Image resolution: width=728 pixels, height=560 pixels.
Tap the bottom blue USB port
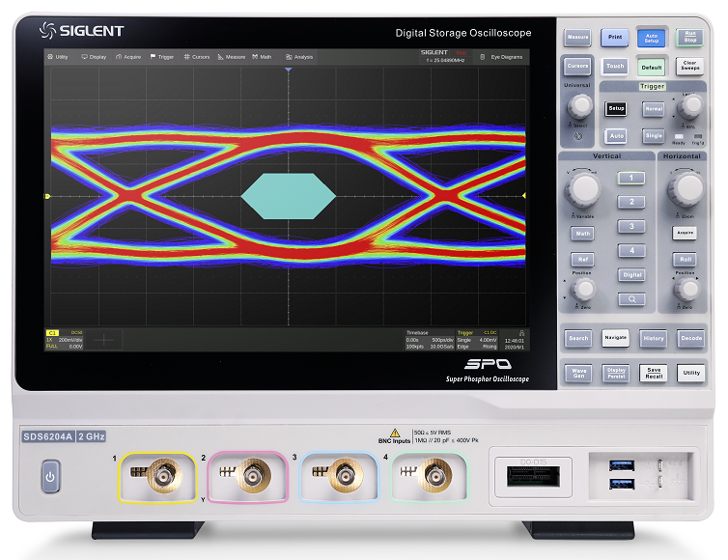tap(622, 484)
